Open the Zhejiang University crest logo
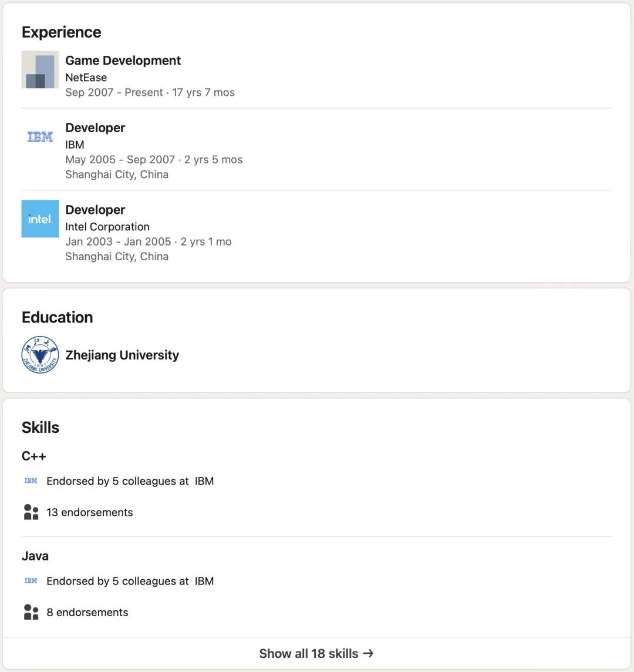Viewport: 634px width, 672px height. (41, 355)
